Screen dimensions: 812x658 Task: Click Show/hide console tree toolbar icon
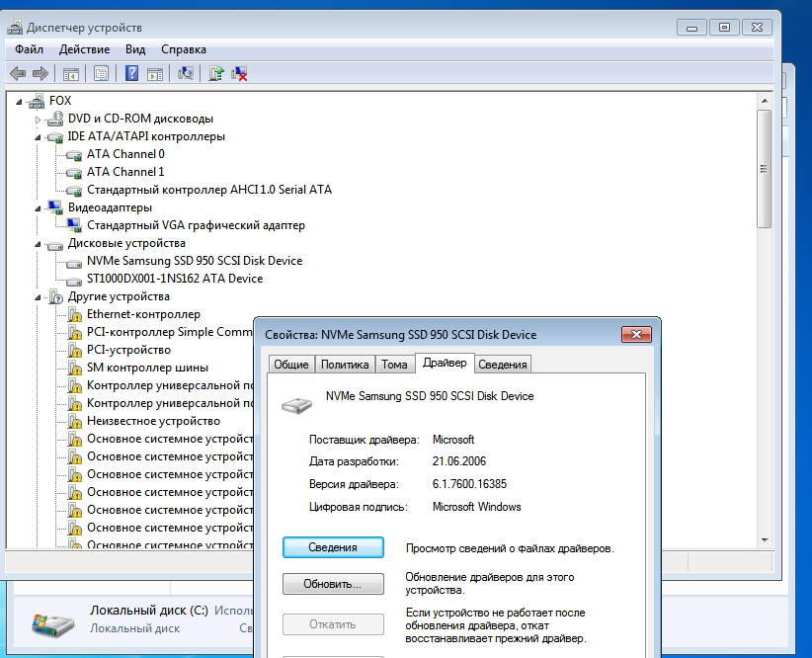pyautogui.click(x=71, y=73)
